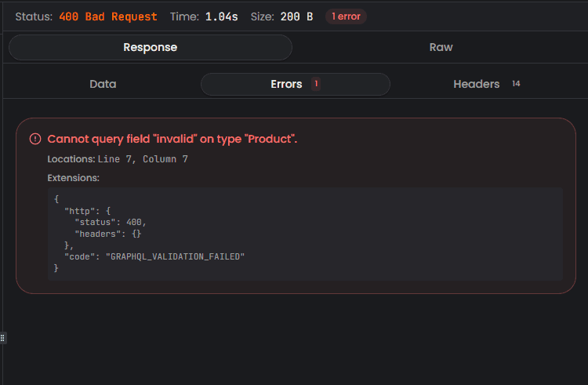Click the Errors tab count badge

coord(316,84)
